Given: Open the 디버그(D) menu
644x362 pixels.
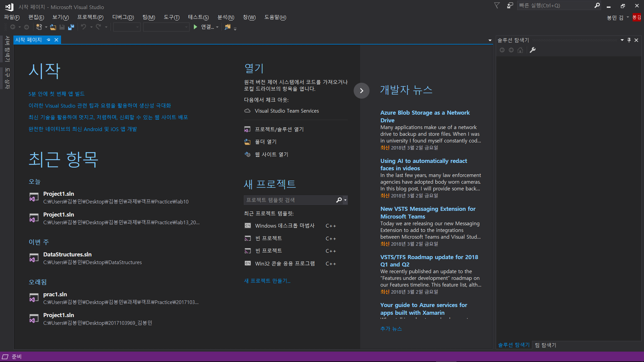Looking at the screenshot, I should tap(123, 17).
